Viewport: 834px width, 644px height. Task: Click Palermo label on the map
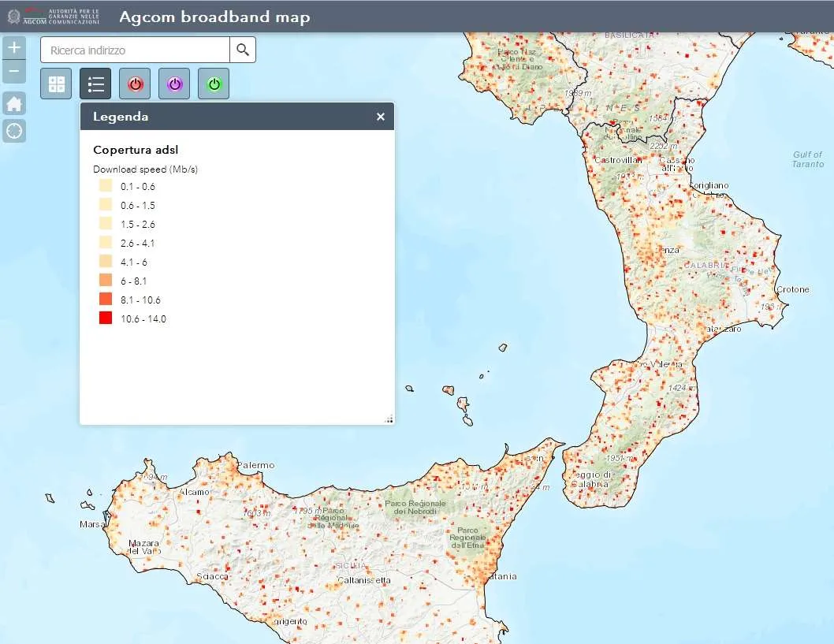[x=256, y=465]
